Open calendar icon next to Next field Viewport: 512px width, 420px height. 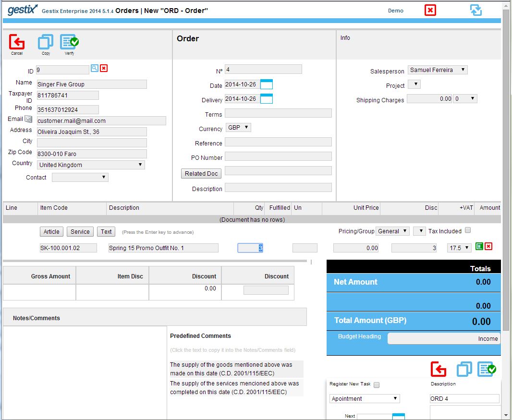pyautogui.click(x=398, y=417)
